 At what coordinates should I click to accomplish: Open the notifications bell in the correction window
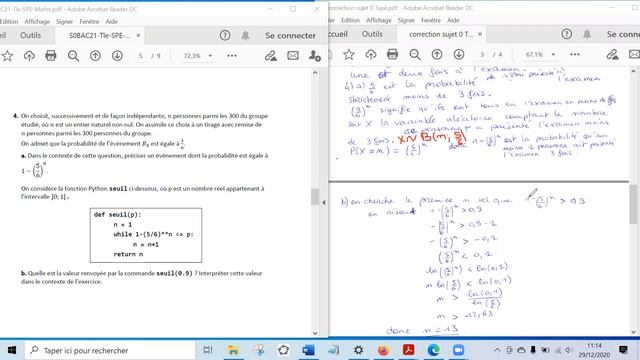pyautogui.click(x=587, y=34)
